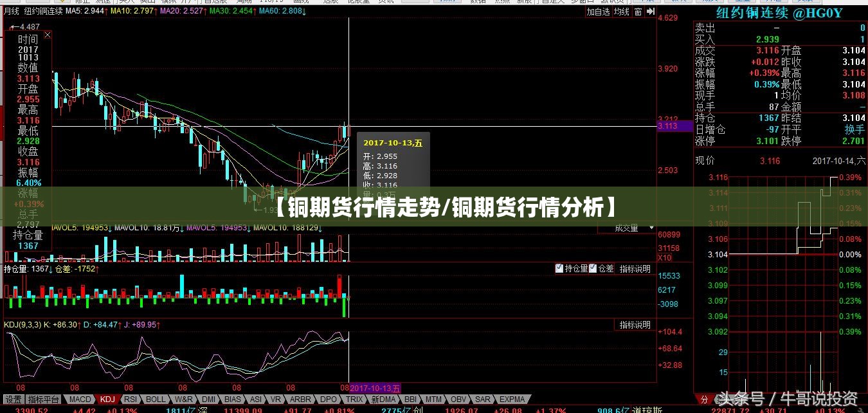Viewport: 868px width, 413px height.
Task: Switch to the BIAS indicator tab
Action: click(233, 399)
